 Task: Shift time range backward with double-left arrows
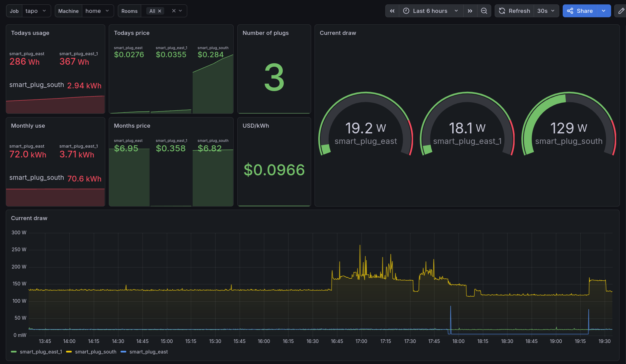tap(392, 11)
